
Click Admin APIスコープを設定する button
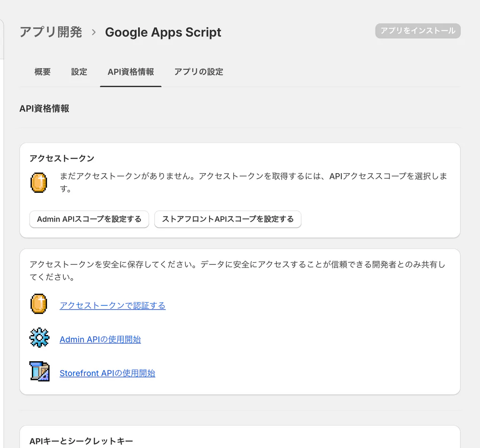click(89, 219)
